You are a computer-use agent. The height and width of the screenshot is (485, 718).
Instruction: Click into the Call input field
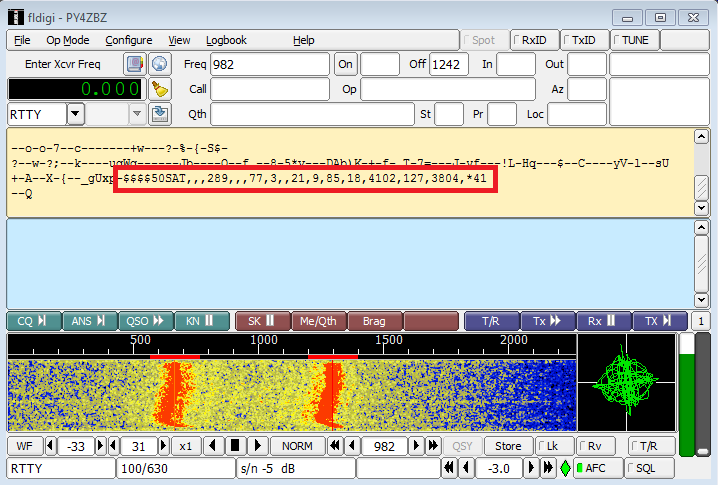point(269,89)
